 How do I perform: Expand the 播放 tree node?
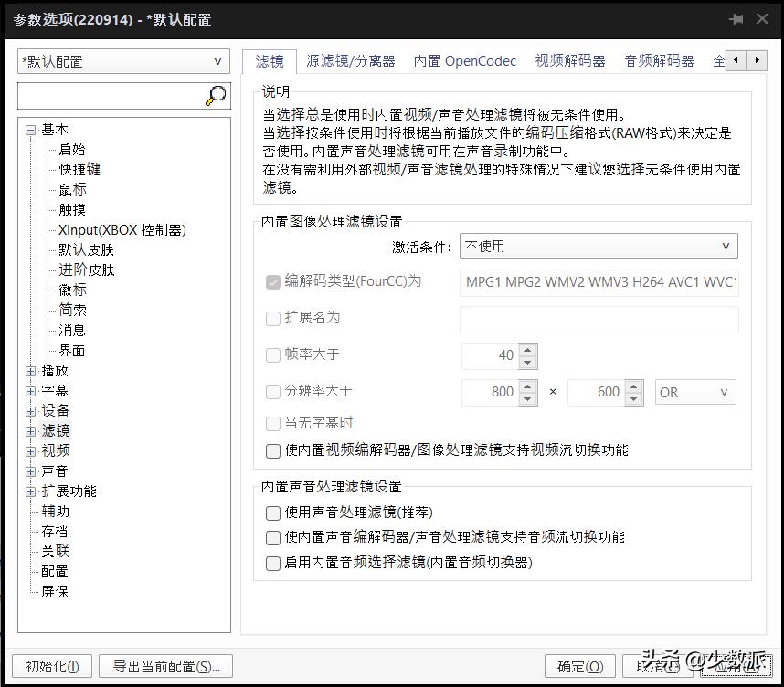coord(31,371)
